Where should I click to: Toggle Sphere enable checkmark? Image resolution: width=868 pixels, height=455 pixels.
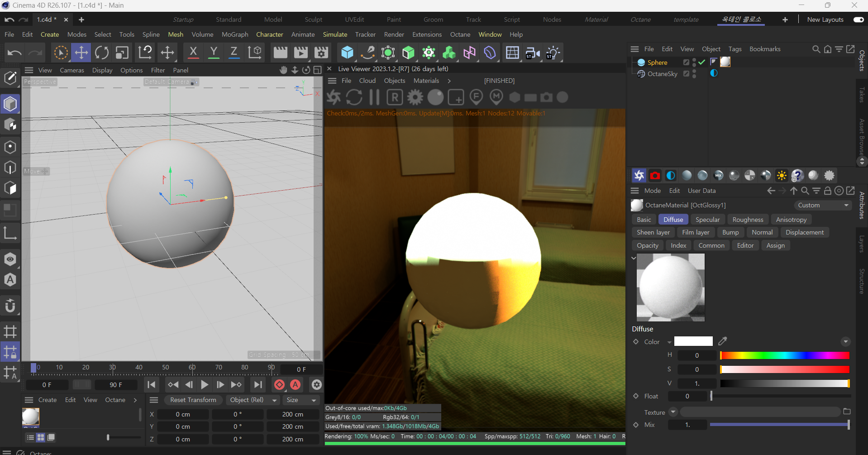click(x=702, y=62)
